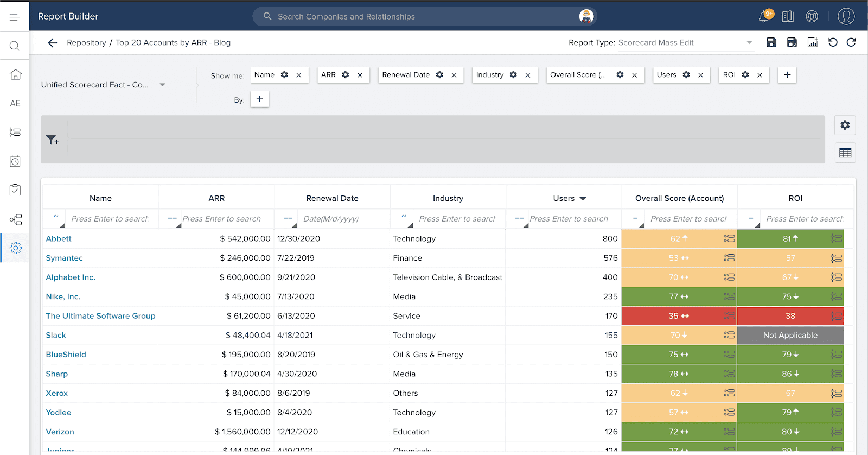Image resolution: width=868 pixels, height=455 pixels.
Task: Remove the Renewal Date field
Action: click(x=454, y=75)
